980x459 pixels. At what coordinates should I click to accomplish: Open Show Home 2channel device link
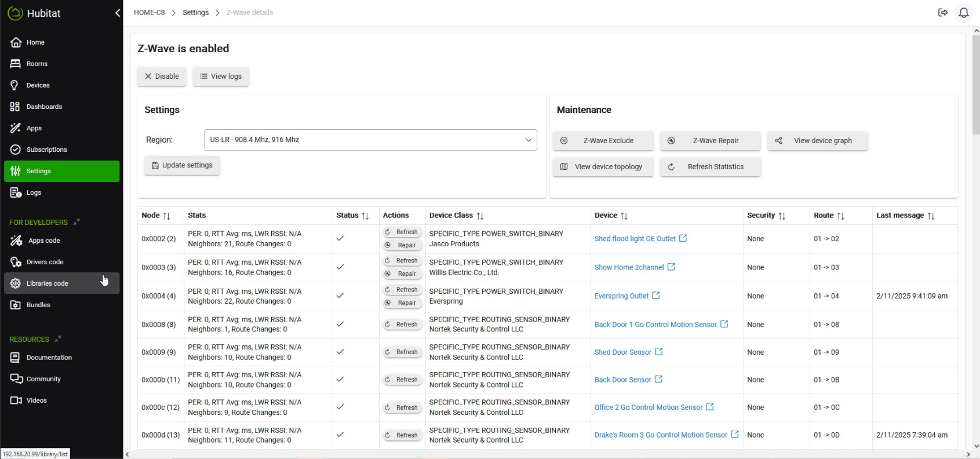click(x=635, y=267)
